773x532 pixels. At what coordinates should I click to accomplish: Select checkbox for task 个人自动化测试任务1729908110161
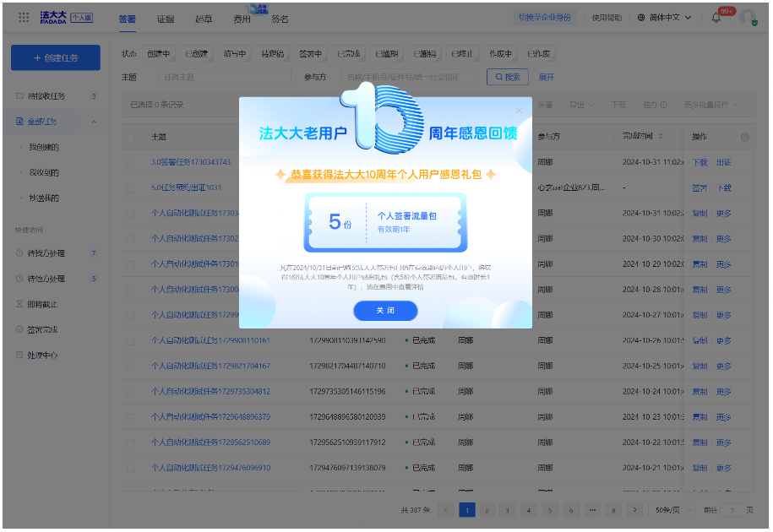pos(131,341)
